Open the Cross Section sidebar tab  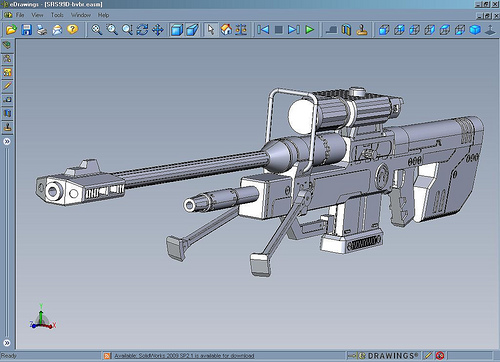pos(7,113)
